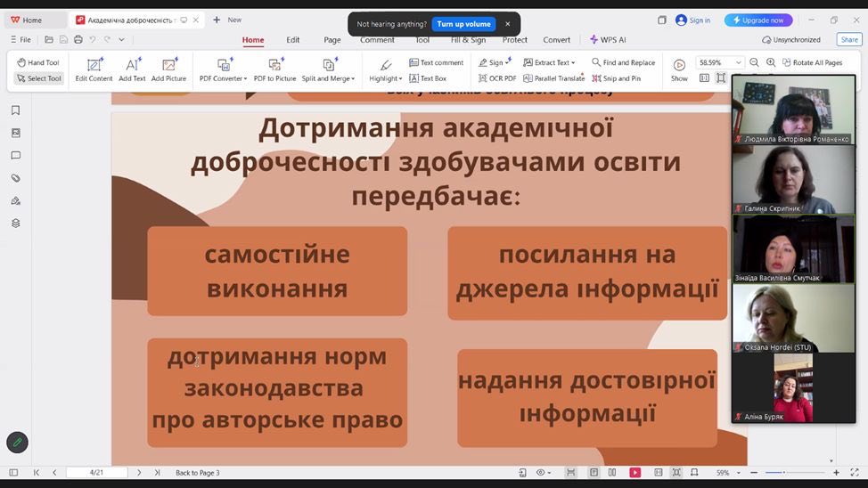The width and height of the screenshot is (868, 488).
Task: Open the attachments paperclip sidebar icon
Action: pyautogui.click(x=15, y=178)
